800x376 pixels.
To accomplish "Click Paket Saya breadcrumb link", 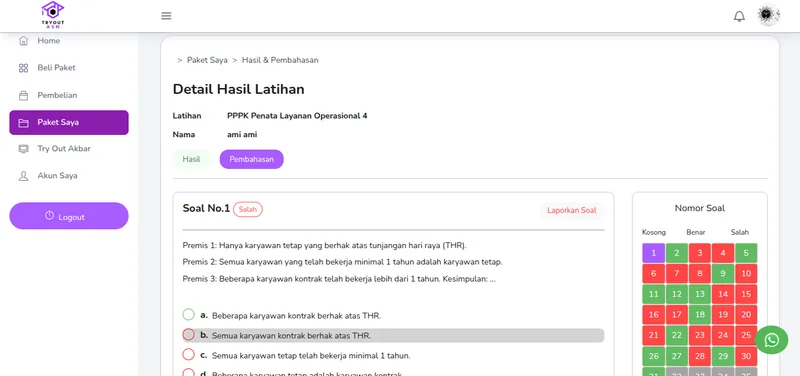I will pyautogui.click(x=207, y=60).
